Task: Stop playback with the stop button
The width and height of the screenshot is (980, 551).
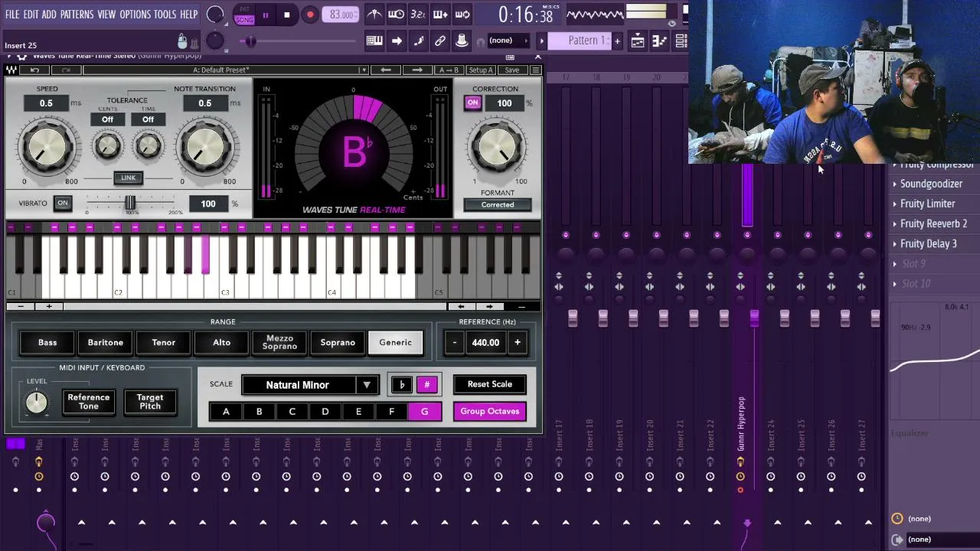Action: click(x=287, y=15)
